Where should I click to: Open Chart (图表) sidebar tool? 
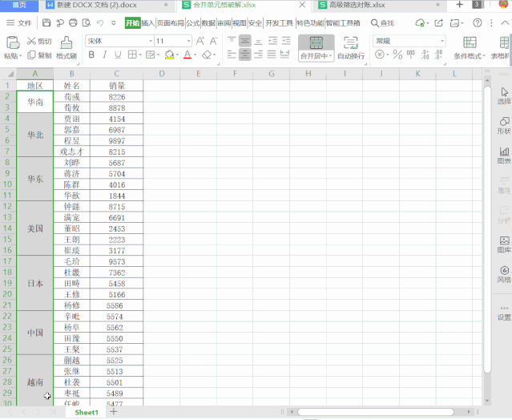click(504, 155)
